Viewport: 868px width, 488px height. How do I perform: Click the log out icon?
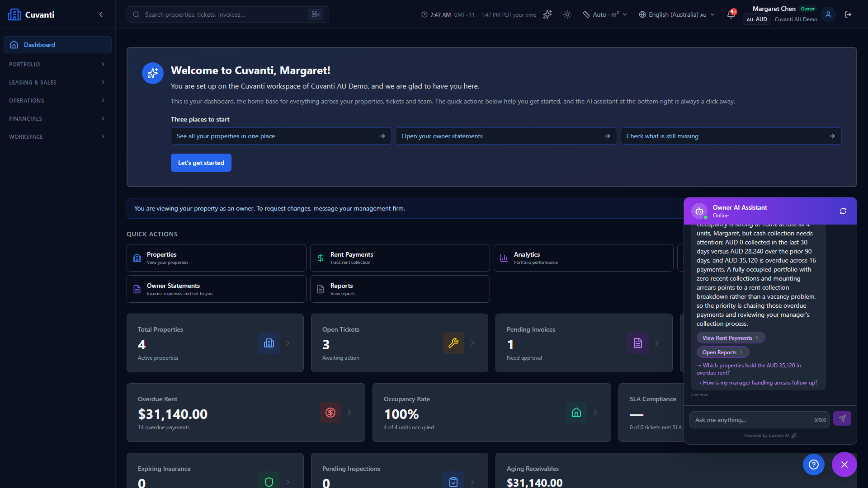[x=848, y=14]
